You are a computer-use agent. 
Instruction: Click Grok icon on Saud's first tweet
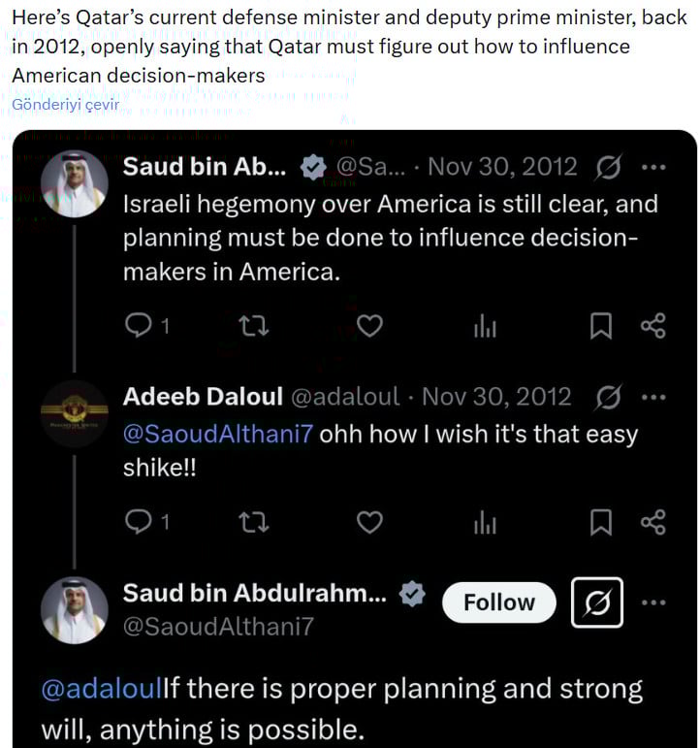click(x=608, y=168)
